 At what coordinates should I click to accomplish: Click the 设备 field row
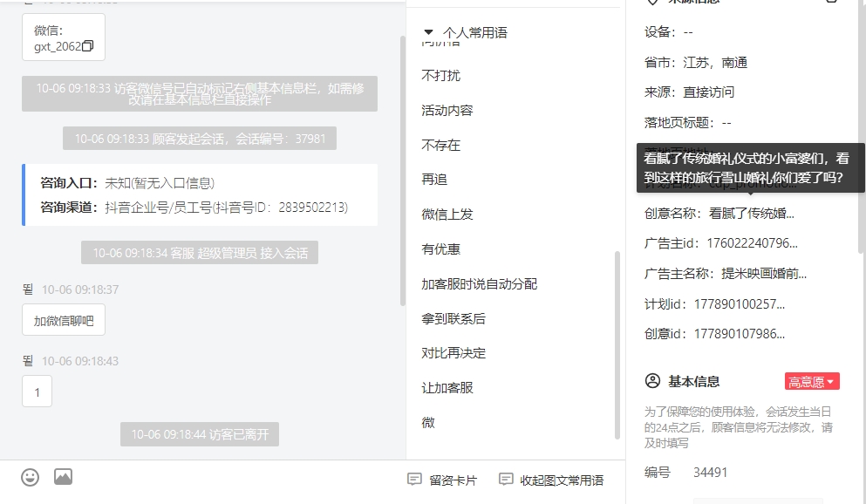668,32
